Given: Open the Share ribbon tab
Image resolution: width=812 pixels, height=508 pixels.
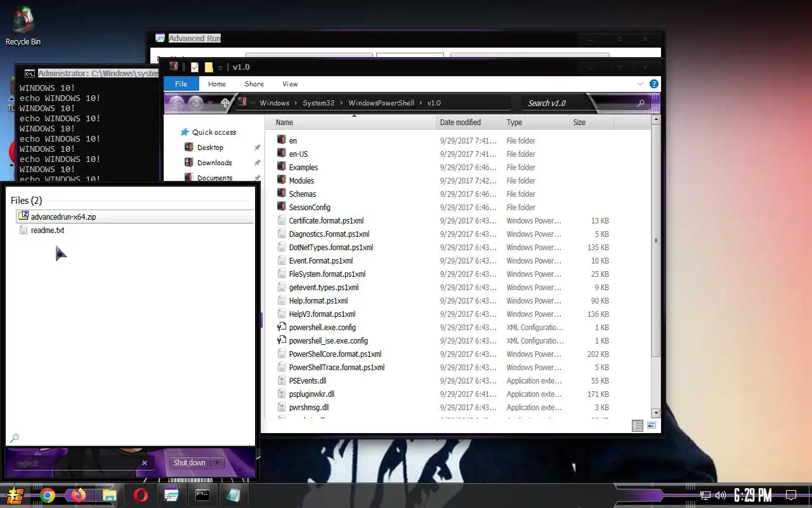Looking at the screenshot, I should coord(254,84).
